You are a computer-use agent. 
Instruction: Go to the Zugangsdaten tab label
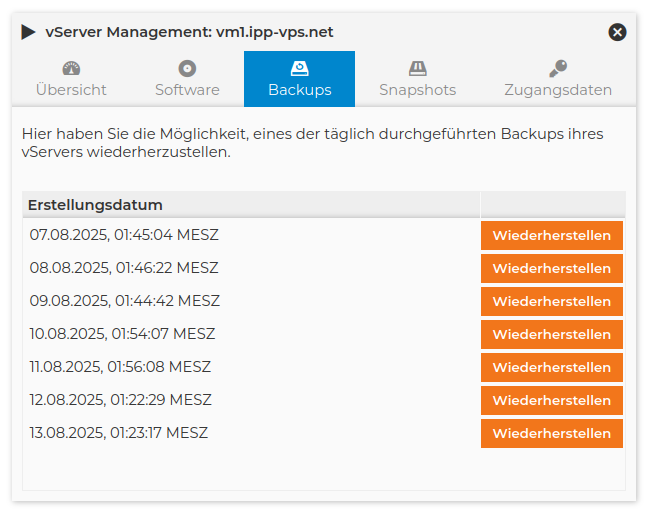(558, 90)
